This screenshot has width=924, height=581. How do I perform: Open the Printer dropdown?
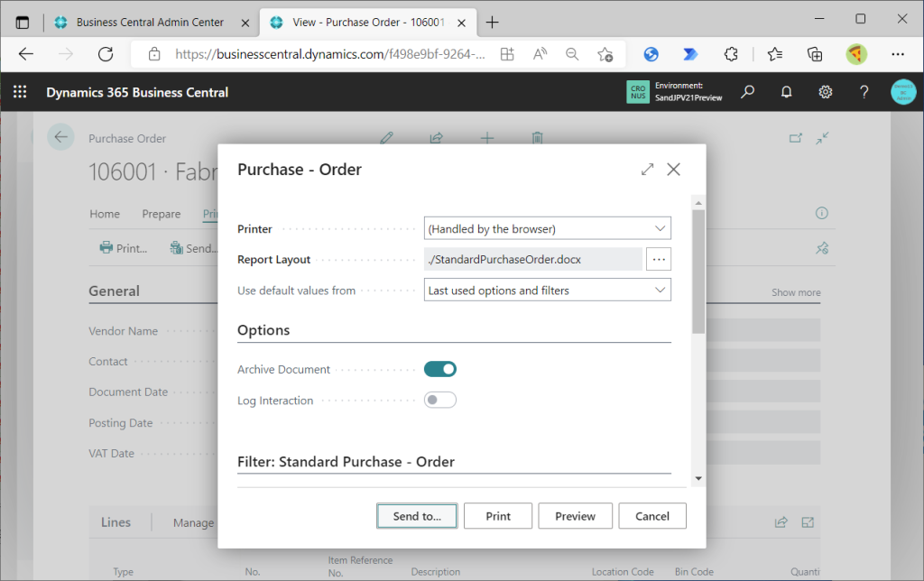(x=548, y=228)
